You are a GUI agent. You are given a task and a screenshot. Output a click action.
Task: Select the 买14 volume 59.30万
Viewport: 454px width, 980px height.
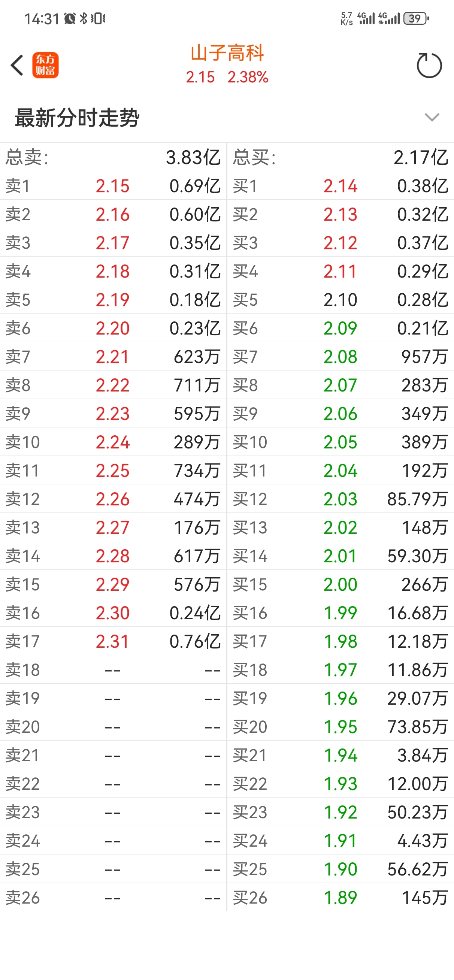417,556
